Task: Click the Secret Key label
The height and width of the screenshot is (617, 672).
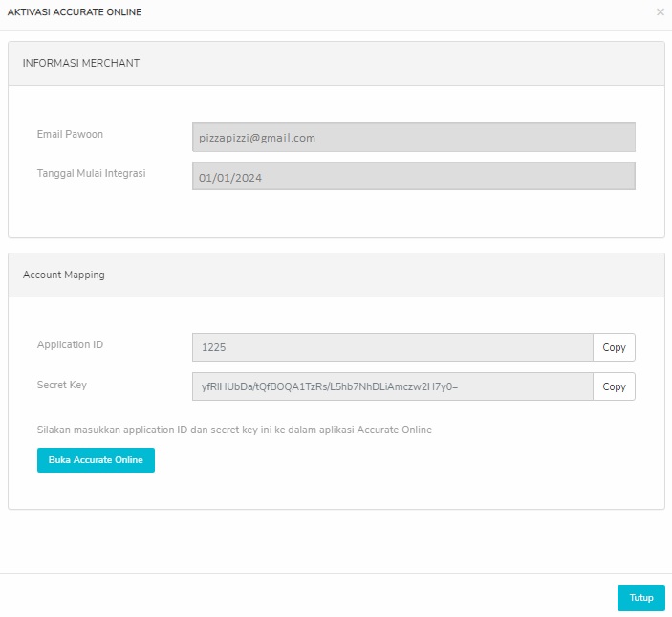Action: coord(62,385)
